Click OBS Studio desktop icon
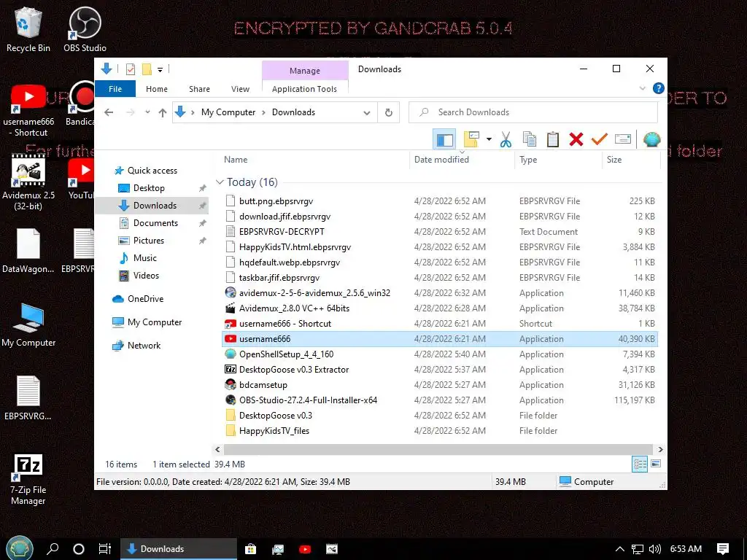 [x=85, y=29]
